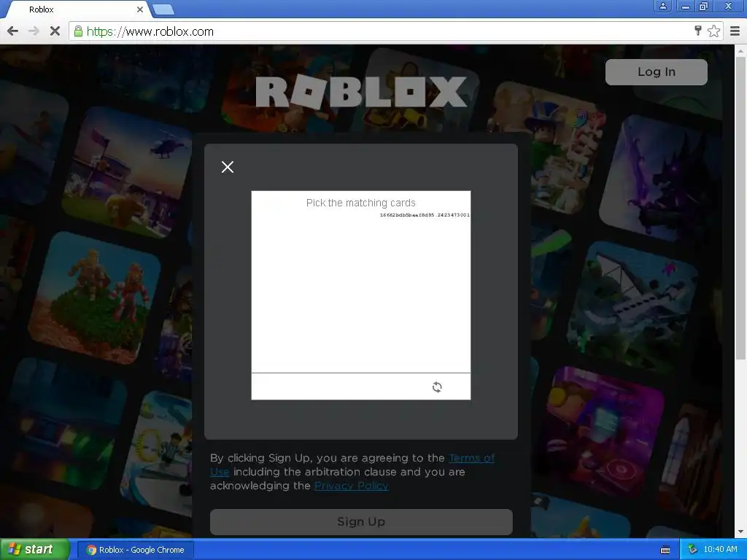
Task: Refresh the matching cards captcha
Action: click(437, 387)
